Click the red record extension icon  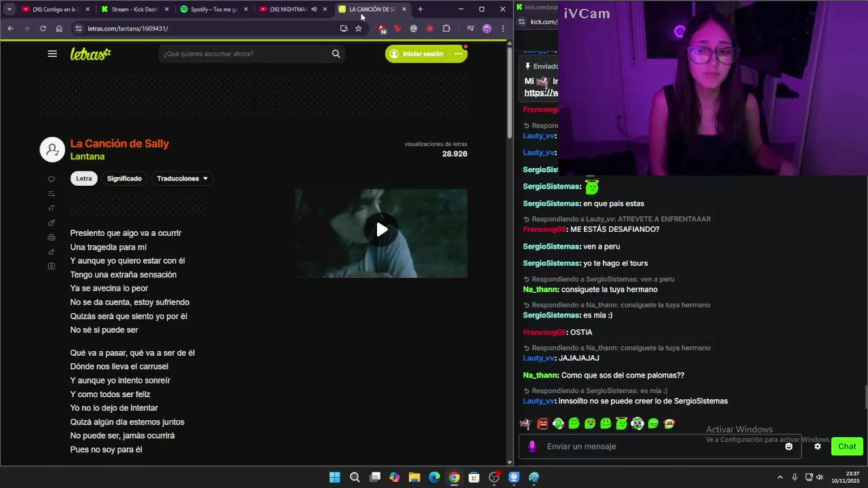pyautogui.click(x=430, y=28)
